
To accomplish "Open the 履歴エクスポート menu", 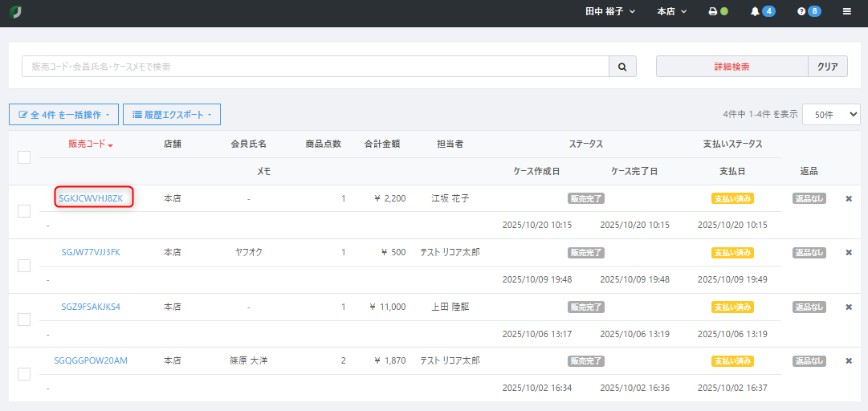I will [x=172, y=115].
